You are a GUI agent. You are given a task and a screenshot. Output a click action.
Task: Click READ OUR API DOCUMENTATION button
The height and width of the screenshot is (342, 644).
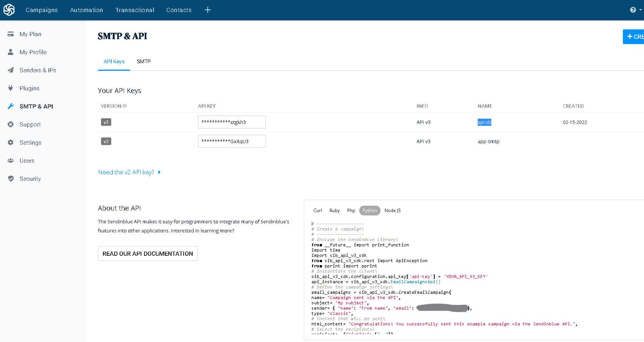point(148,254)
